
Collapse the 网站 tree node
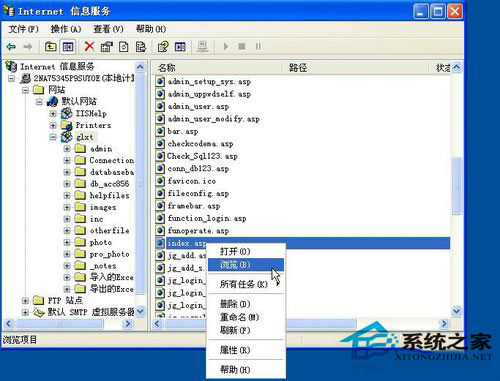(25, 90)
